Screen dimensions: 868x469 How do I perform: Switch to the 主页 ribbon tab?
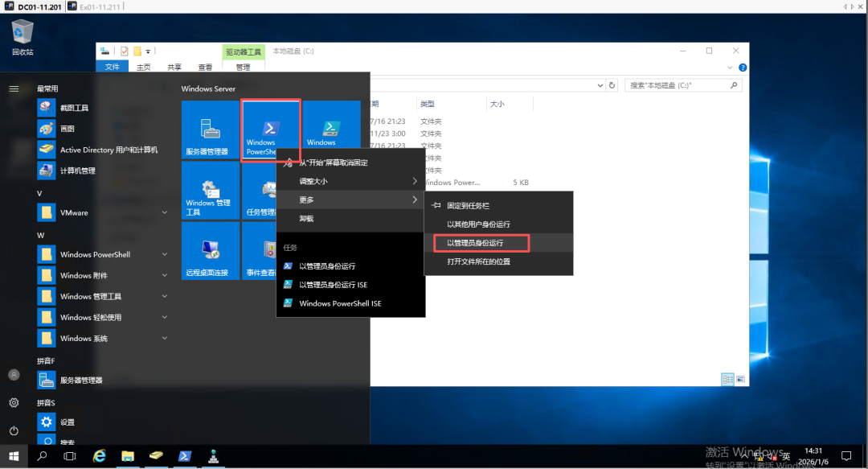coord(143,67)
